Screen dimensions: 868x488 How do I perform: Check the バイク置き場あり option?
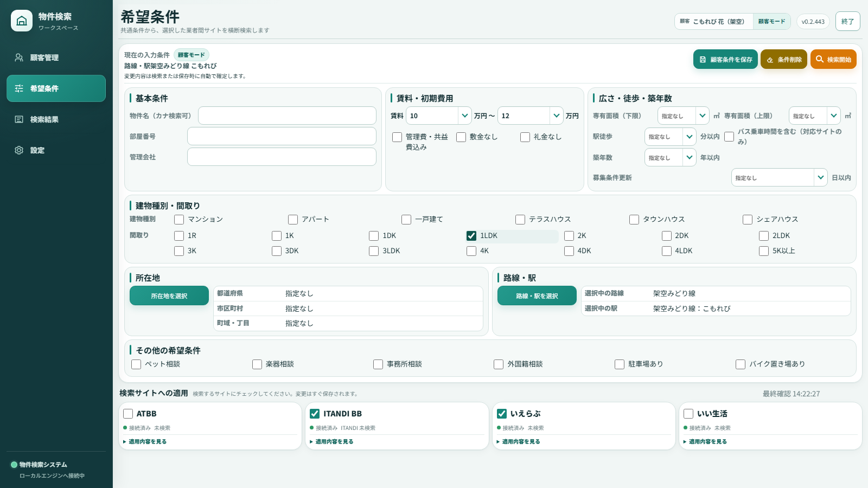[741, 364]
